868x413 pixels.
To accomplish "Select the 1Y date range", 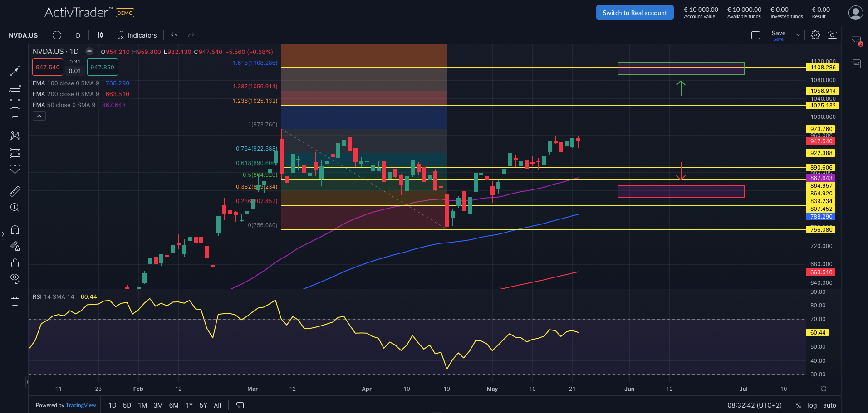I will tap(189, 405).
